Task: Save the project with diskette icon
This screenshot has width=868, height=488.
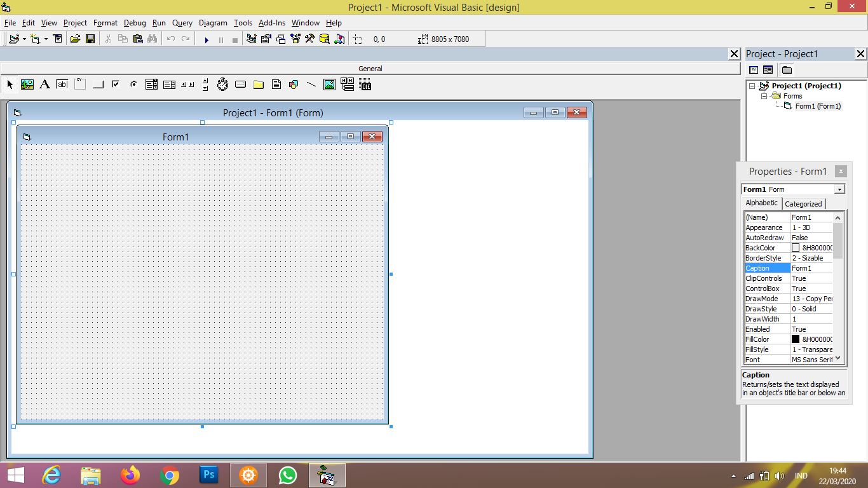Action: [x=90, y=39]
